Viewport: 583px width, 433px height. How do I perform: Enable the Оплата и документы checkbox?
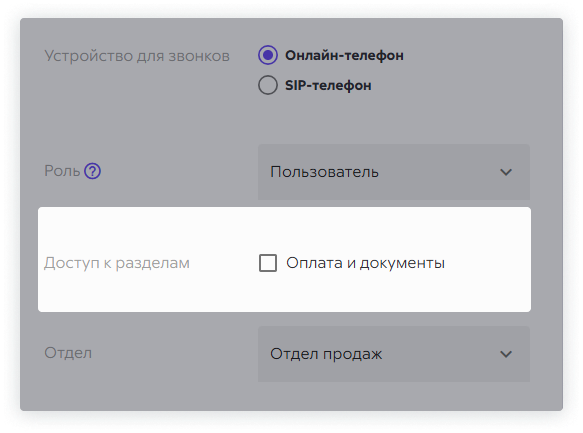pos(268,263)
